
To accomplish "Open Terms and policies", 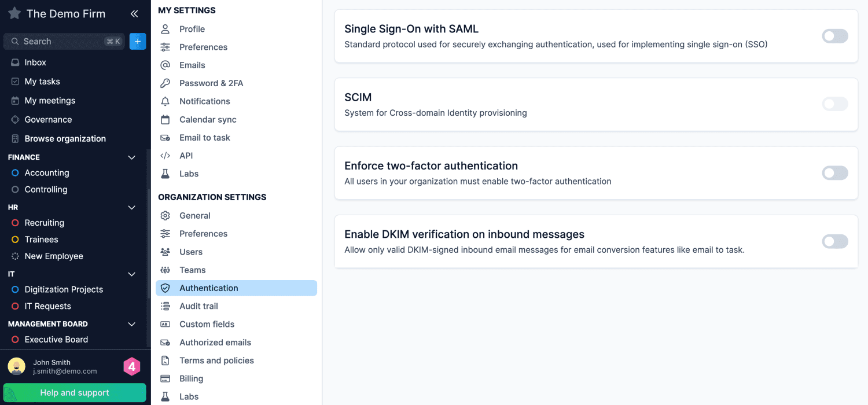I will click(x=216, y=360).
